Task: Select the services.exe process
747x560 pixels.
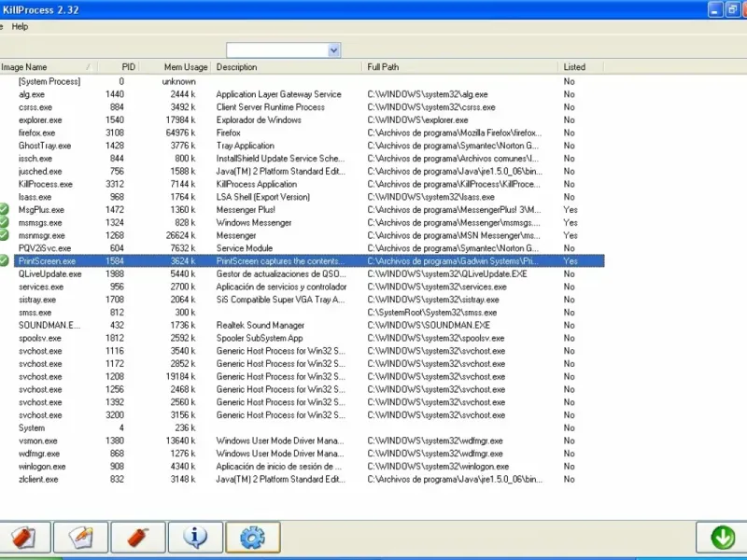Action: 41,287
